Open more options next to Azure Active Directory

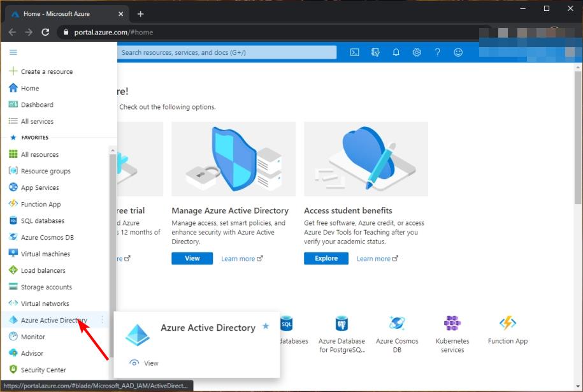102,320
